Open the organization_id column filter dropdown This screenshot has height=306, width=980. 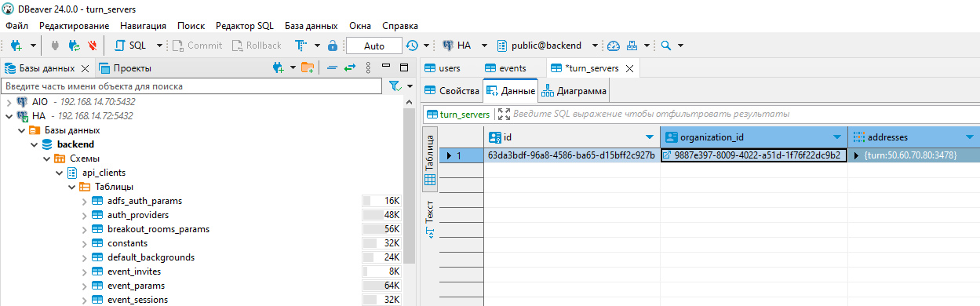pos(837,137)
